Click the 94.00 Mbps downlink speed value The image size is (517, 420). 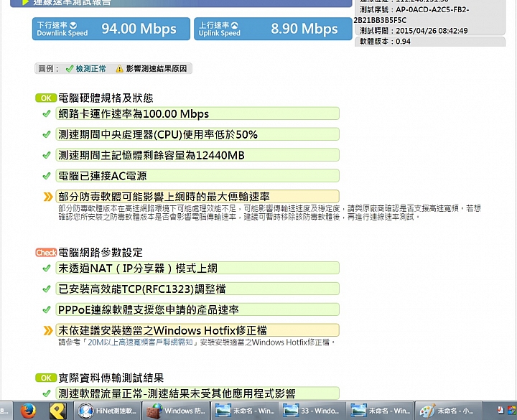tap(139, 29)
